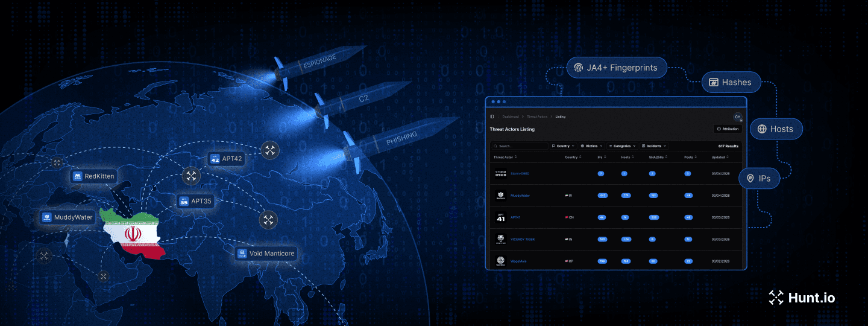Viewport: 868px width, 326px height.
Task: Click the IN country cell
Action: pos(568,239)
